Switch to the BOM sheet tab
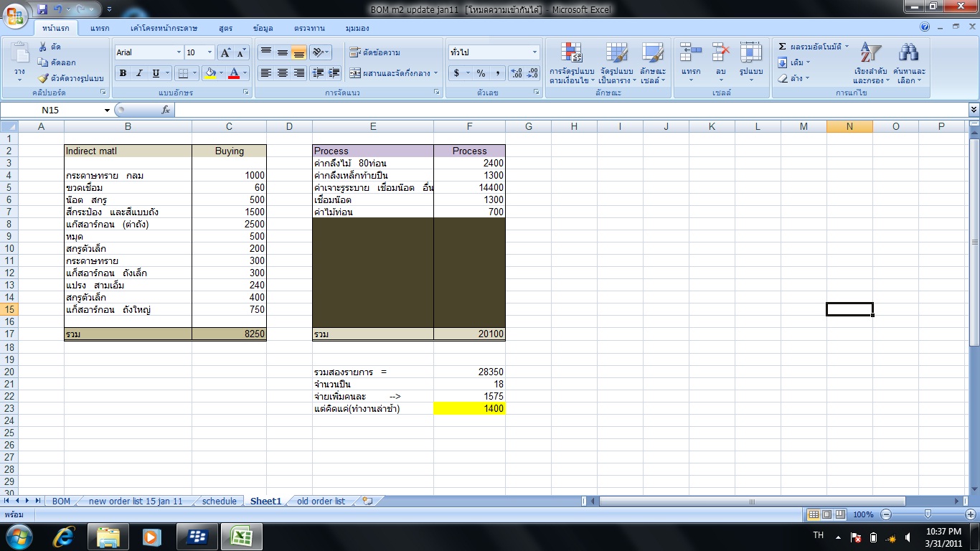 tap(62, 501)
